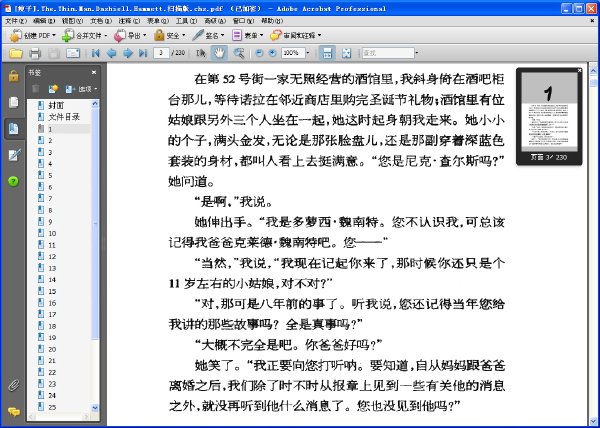Click the 查找 search field
The width and height of the screenshot is (600, 428).
[x=388, y=53]
